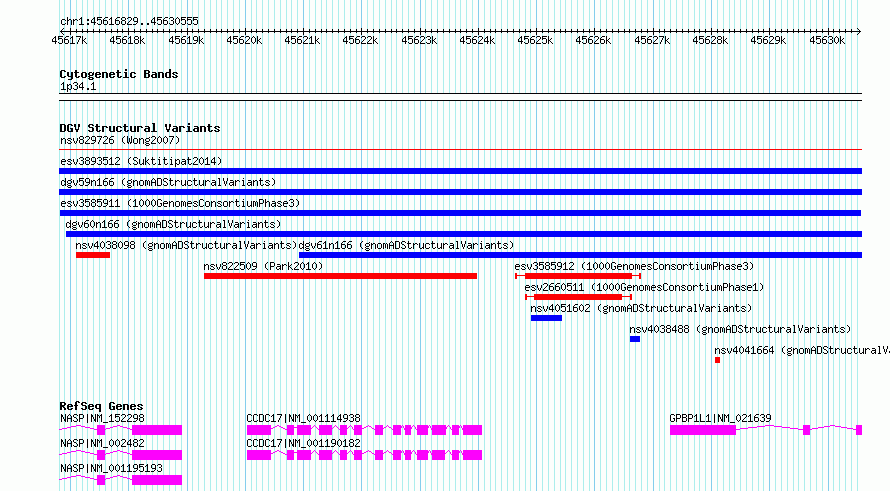Select the RefSeq Genes track title
This screenshot has height=491, width=890.
click(x=101, y=406)
